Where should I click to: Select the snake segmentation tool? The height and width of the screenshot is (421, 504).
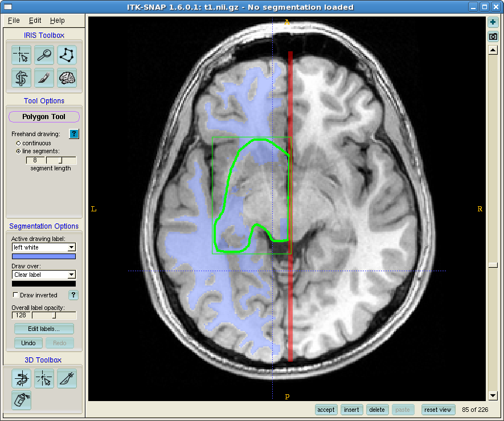click(x=22, y=78)
